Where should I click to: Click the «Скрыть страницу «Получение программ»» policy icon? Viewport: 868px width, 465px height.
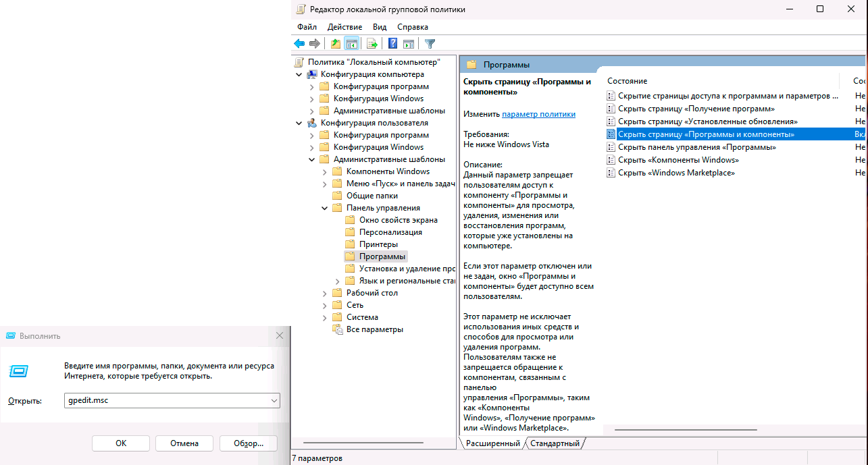(611, 109)
